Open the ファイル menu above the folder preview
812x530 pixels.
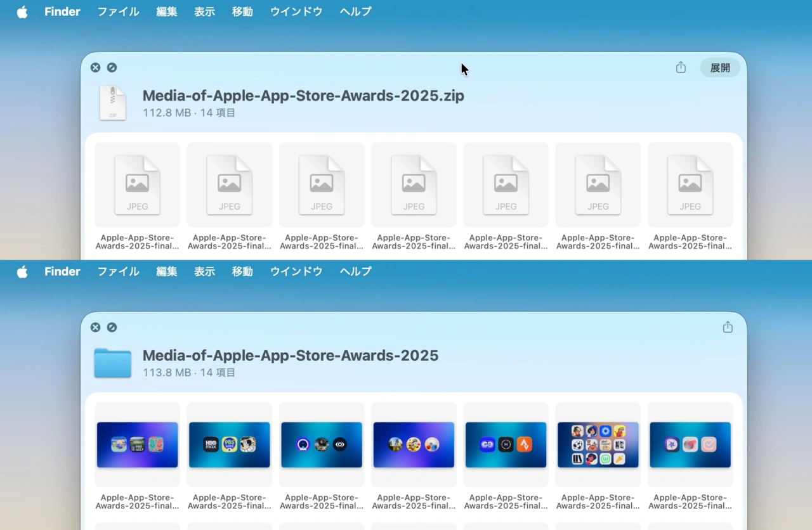[x=118, y=271]
